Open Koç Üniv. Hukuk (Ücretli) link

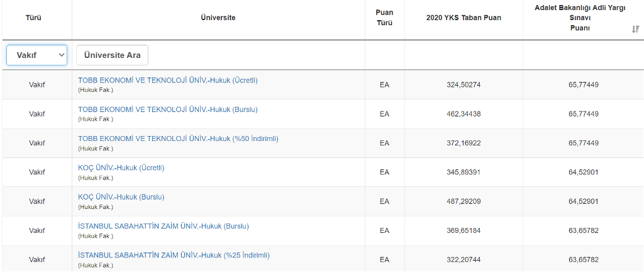tap(121, 168)
